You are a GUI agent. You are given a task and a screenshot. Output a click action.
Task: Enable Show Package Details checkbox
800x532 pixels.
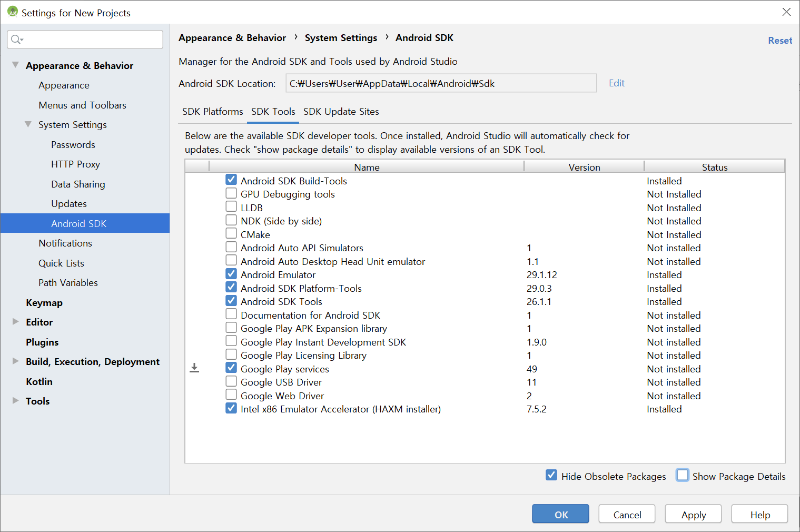point(683,475)
